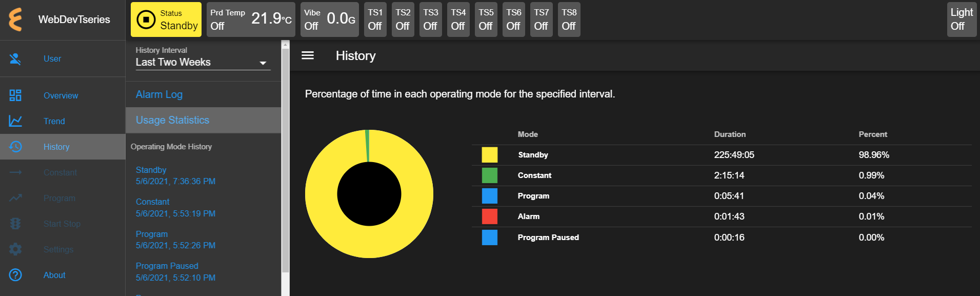
Task: Click the Program Paused duration 0:00:16
Action: point(729,238)
